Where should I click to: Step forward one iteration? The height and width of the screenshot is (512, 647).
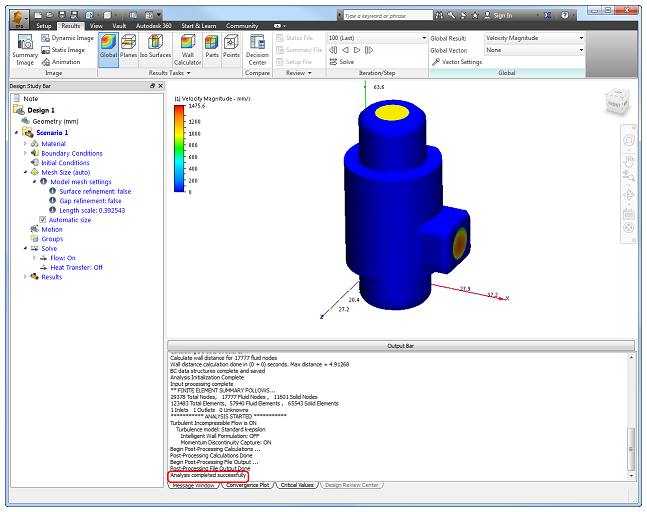[x=357, y=50]
